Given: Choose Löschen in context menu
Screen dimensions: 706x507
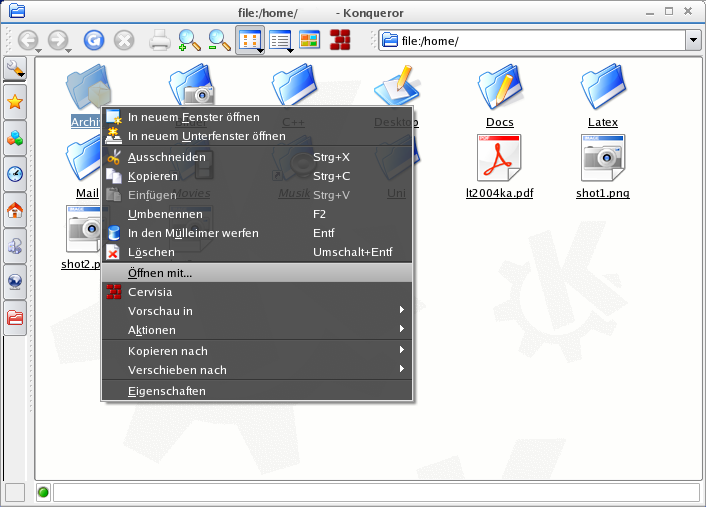Looking at the screenshot, I should (257, 252).
